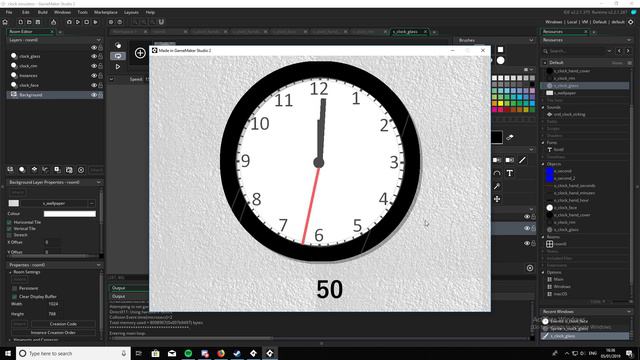This screenshot has width=640, height=360.
Task: Collapse the Room Settings section
Action: pos(10,272)
